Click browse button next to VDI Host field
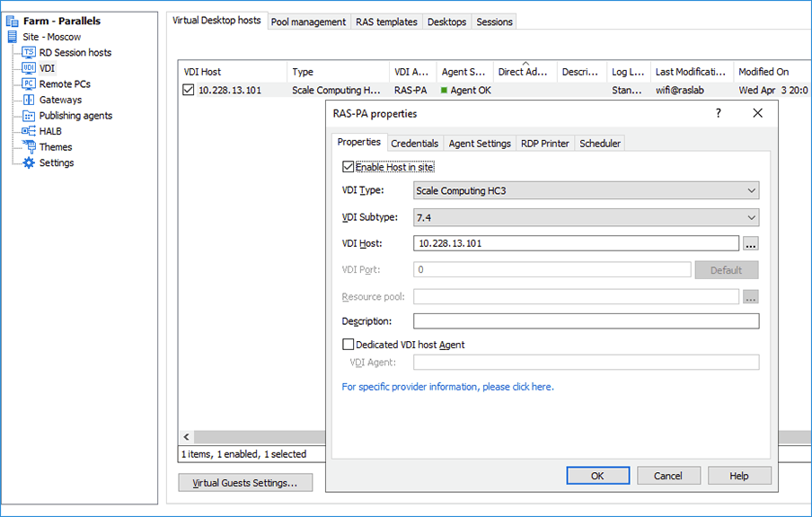 (x=750, y=243)
